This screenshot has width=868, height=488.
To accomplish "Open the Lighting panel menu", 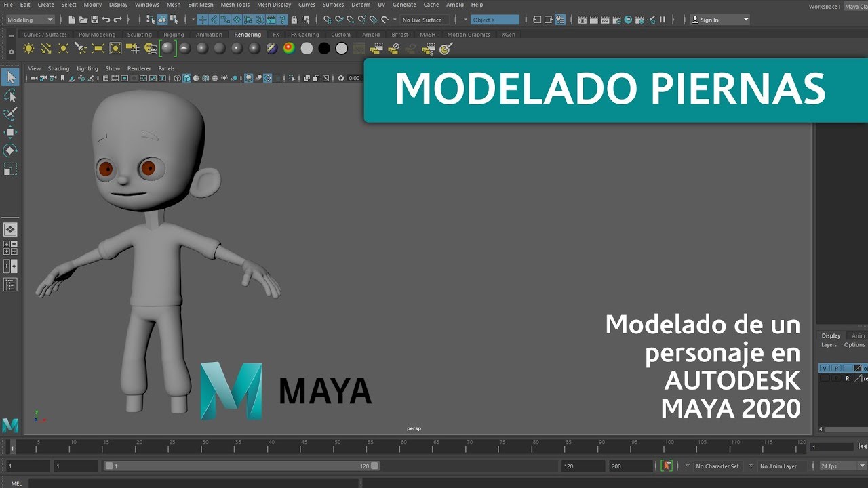I will click(87, 68).
